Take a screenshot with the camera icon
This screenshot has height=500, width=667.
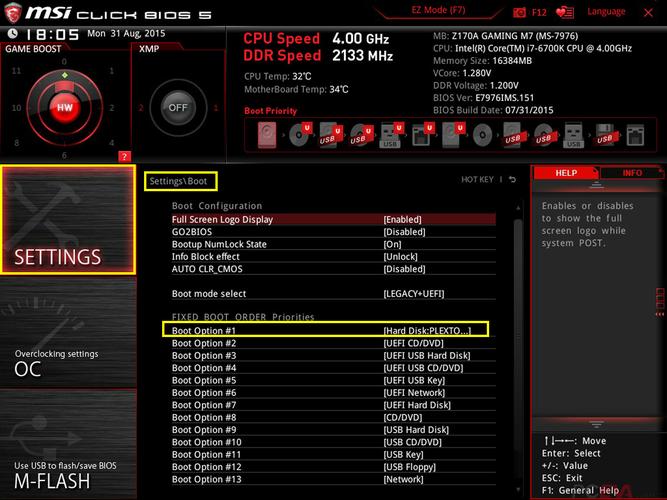pos(519,13)
